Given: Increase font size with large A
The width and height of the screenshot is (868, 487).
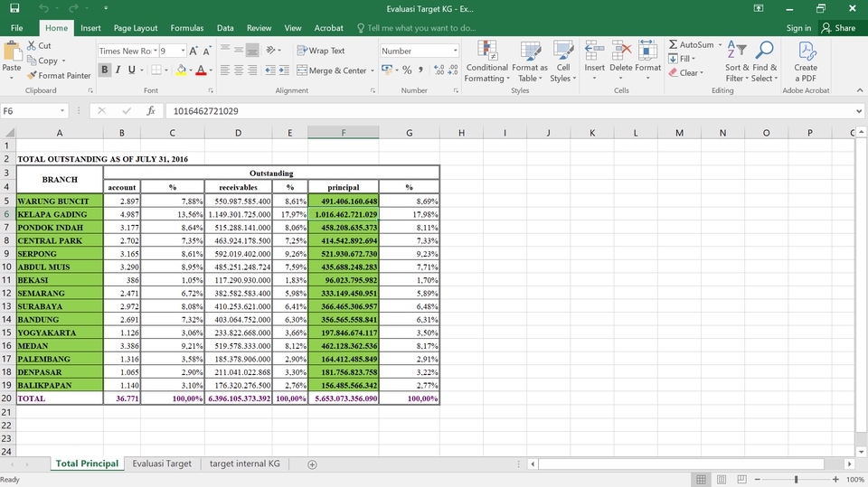Looking at the screenshot, I should (193, 51).
